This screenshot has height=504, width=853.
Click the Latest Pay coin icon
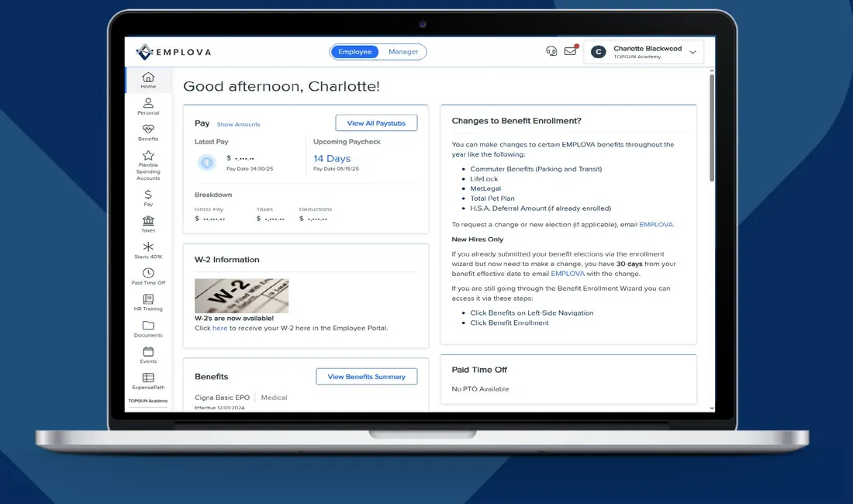pyautogui.click(x=207, y=162)
